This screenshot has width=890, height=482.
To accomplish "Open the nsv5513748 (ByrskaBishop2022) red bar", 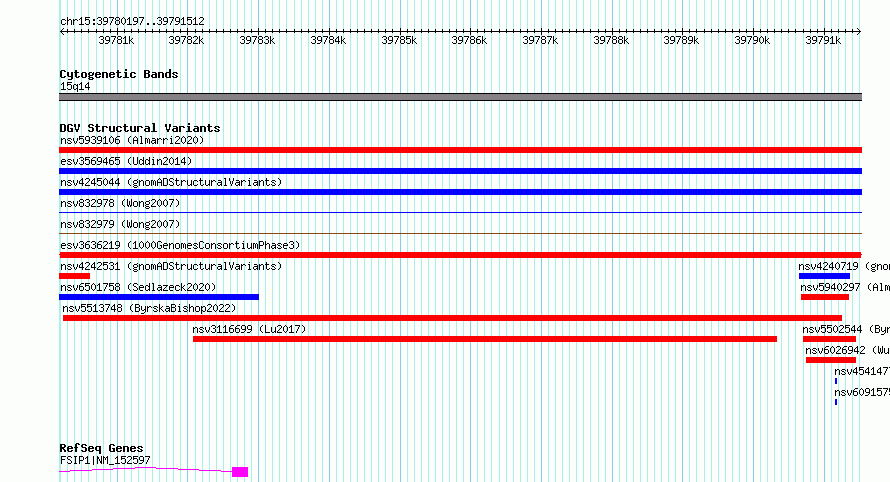I will (452, 318).
